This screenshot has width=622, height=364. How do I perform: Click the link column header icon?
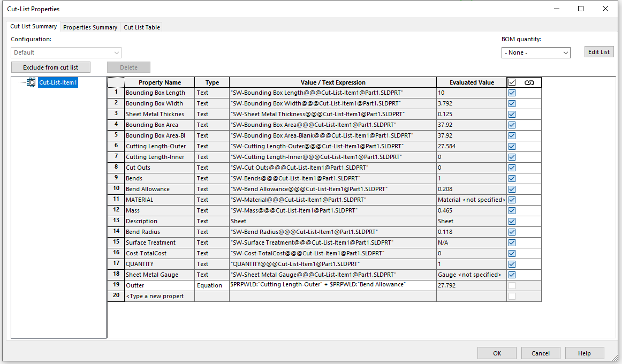[529, 82]
